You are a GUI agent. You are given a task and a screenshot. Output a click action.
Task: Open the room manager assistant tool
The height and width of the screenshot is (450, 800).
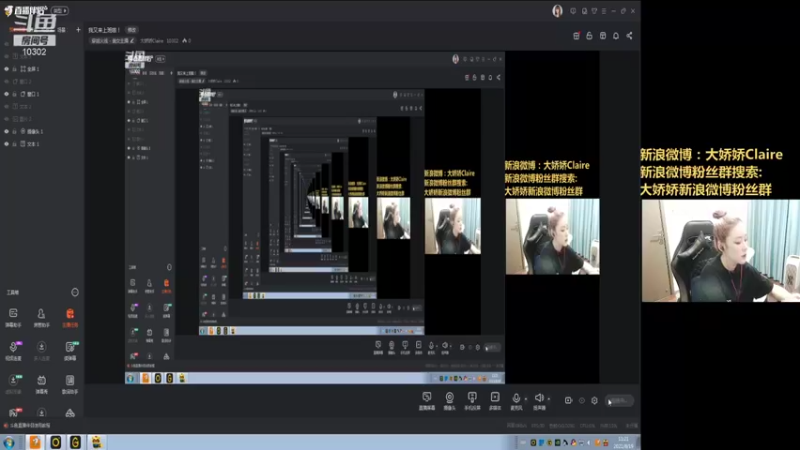click(41, 317)
